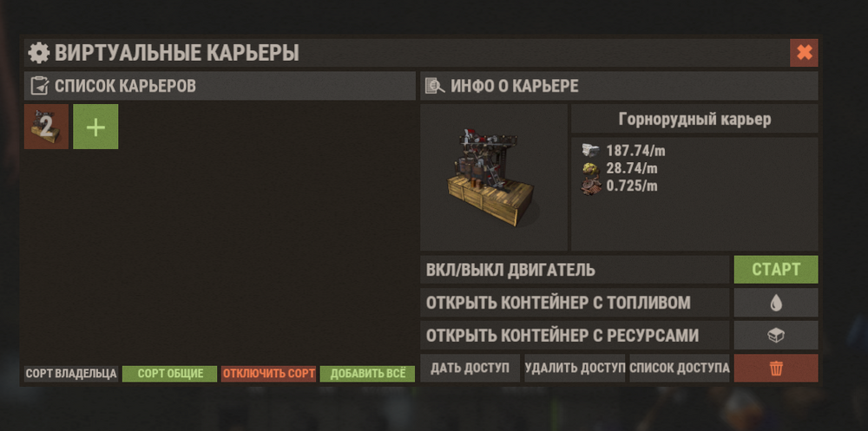Add a new quarry with green plus
This screenshot has height=431, width=868.
pyautogui.click(x=95, y=127)
